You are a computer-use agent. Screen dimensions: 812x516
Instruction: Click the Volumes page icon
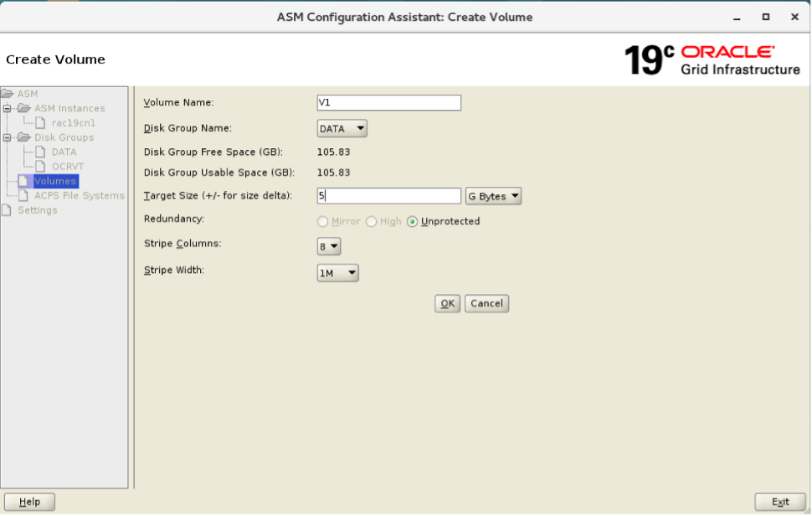tap(23, 181)
